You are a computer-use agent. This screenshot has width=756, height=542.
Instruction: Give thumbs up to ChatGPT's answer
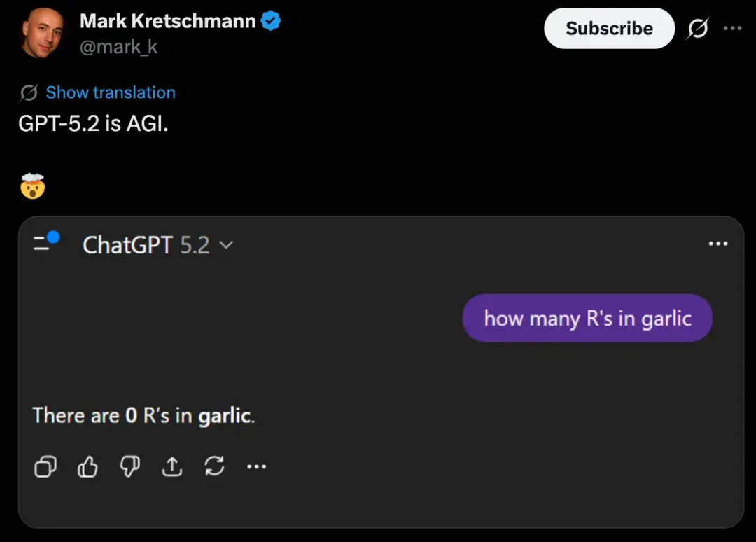point(87,466)
